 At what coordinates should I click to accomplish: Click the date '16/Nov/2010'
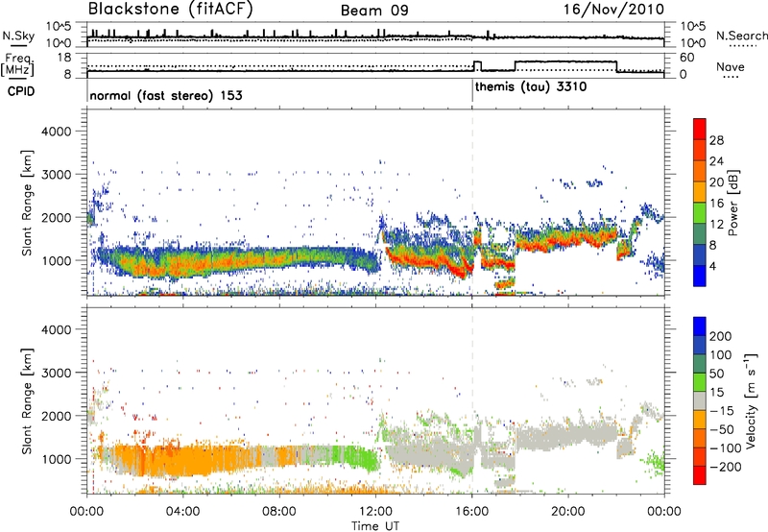click(613, 9)
